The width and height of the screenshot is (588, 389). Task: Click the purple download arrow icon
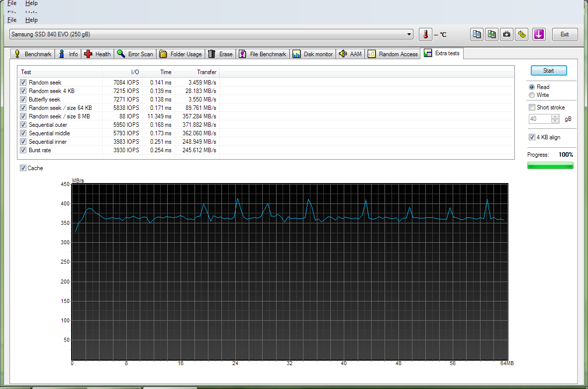(538, 34)
